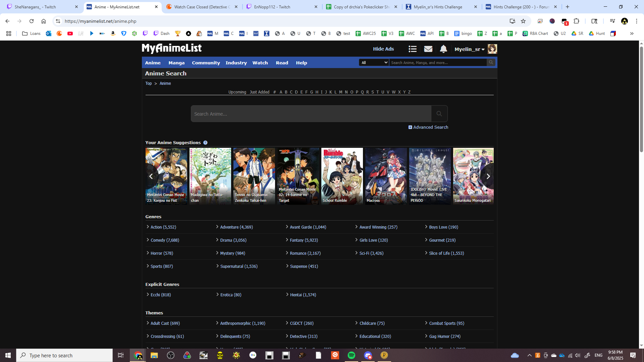Screen dimensions: 644x362
Task: Open the Myelin_sr profile dropdown
Action: (470, 49)
